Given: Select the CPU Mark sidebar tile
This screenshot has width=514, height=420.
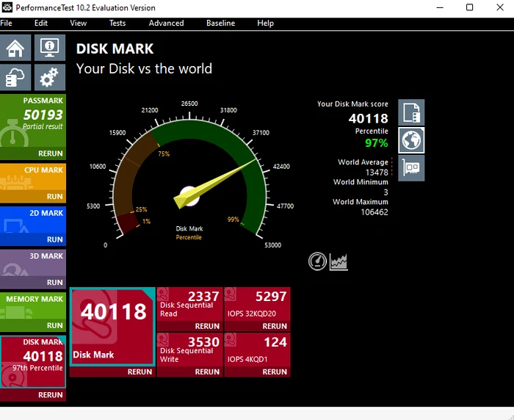Looking at the screenshot, I should pyautogui.click(x=33, y=177).
